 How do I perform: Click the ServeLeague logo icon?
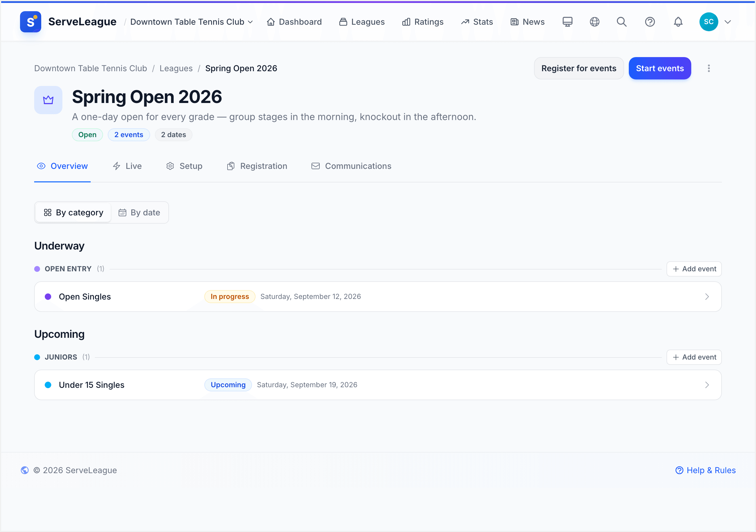point(30,22)
